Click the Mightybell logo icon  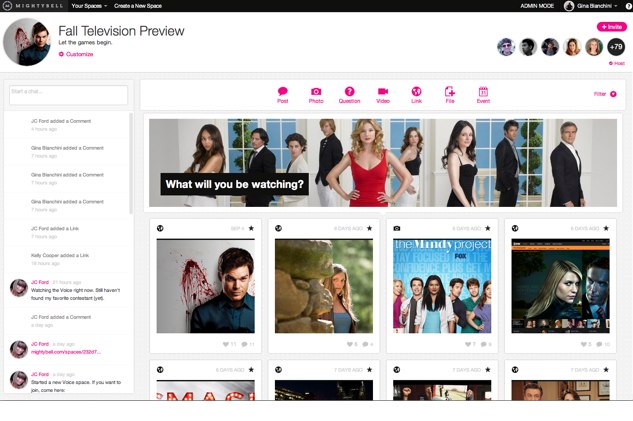(7, 6)
